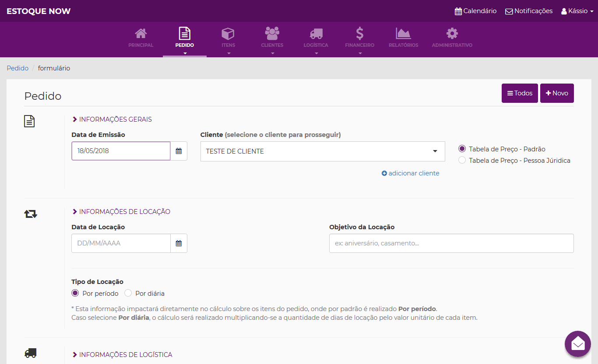Click the rental exchange arrows icon
The height and width of the screenshot is (364, 598).
[x=31, y=214]
